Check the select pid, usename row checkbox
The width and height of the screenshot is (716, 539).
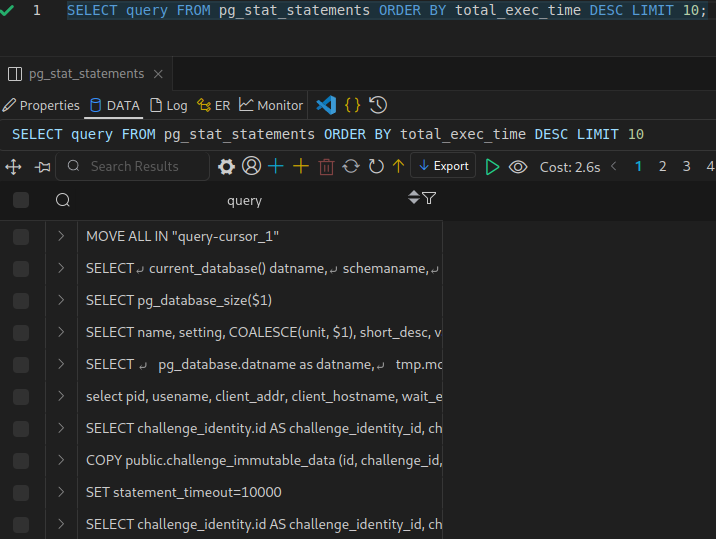[x=21, y=396]
